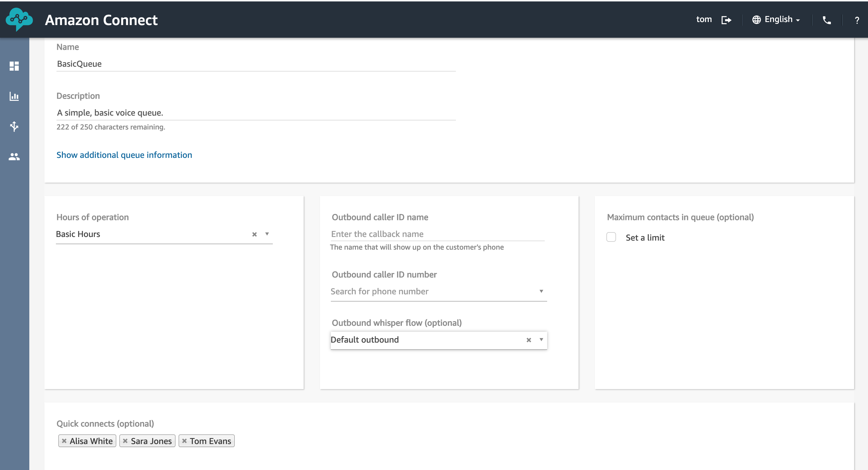Click the globe language icon
Screen dimensions: 868x470
pyautogui.click(x=757, y=20)
